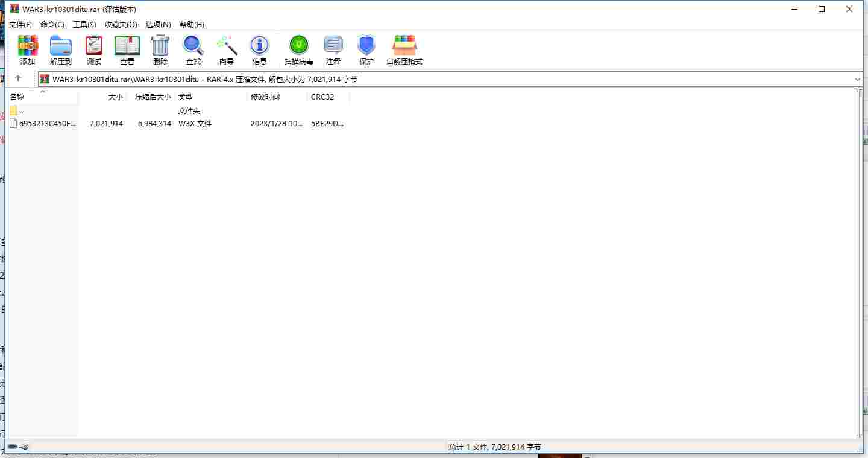Open the 文件(F) menu
The image size is (868, 458).
[x=20, y=25]
